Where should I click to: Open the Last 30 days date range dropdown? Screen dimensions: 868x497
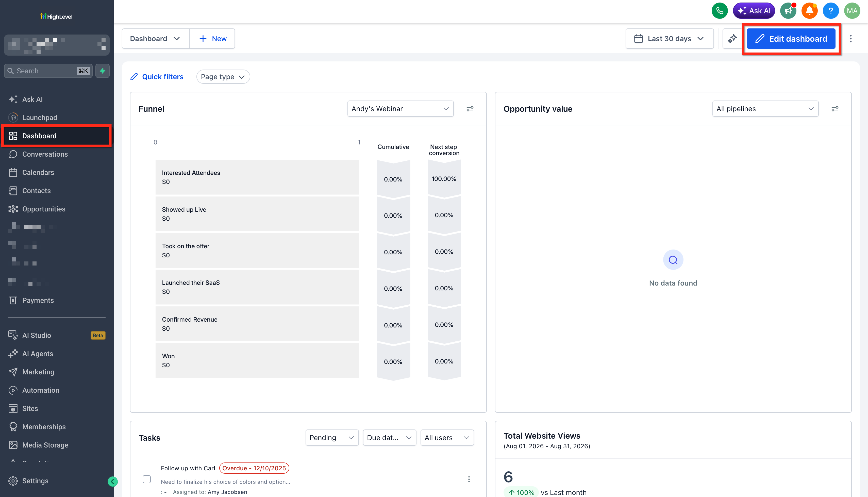pos(669,39)
